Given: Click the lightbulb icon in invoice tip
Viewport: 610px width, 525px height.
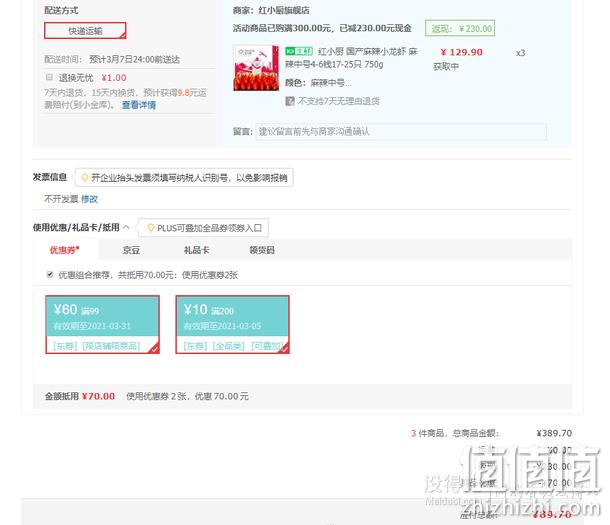Looking at the screenshot, I should (84, 178).
